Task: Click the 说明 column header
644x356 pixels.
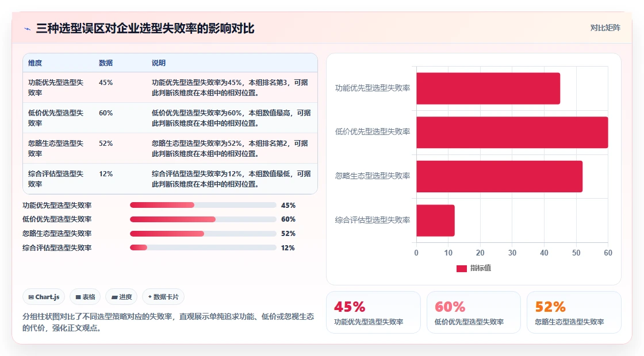Action: coord(159,63)
